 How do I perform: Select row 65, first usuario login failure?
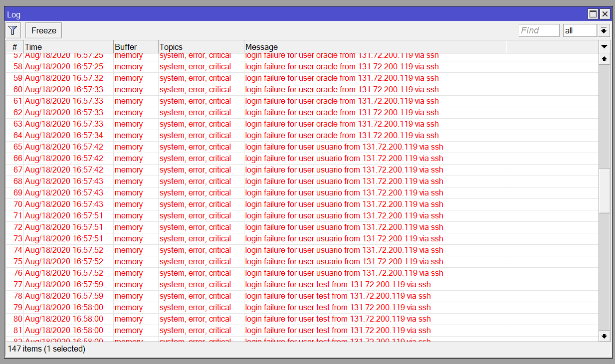pyautogui.click(x=302, y=147)
